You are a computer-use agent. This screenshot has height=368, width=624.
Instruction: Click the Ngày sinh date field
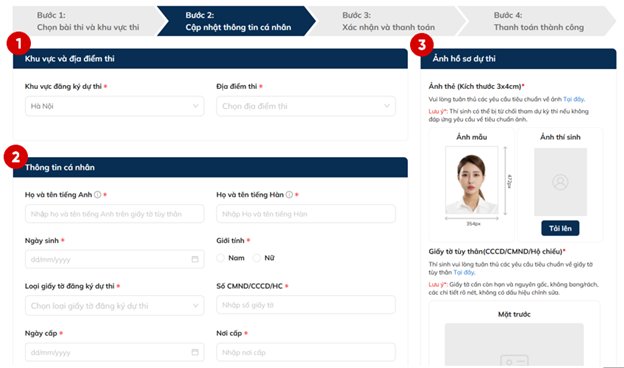[x=115, y=259]
